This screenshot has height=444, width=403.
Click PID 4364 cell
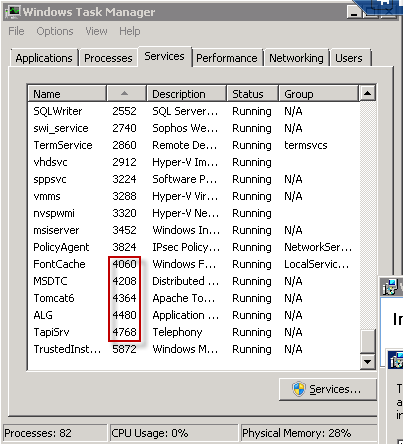[124, 298]
